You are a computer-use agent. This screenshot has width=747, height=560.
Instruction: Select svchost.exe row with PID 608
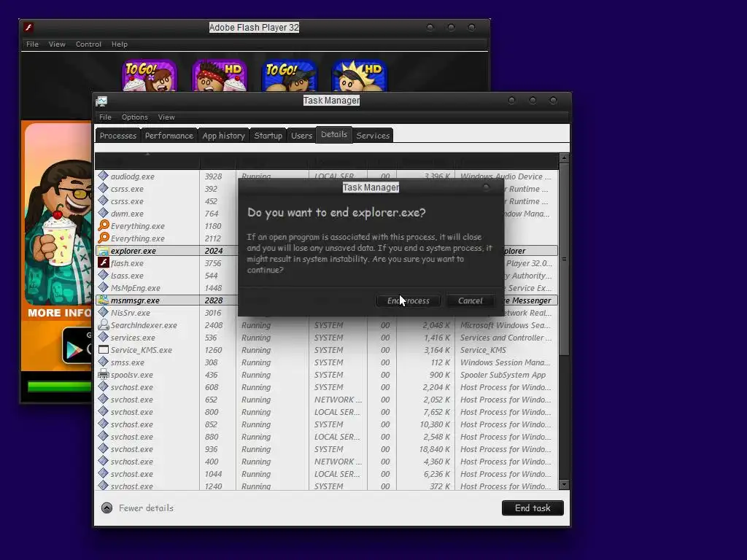(326, 387)
